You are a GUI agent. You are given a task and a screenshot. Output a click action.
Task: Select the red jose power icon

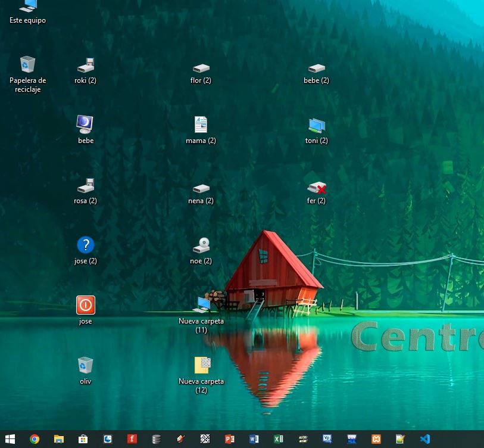click(86, 305)
